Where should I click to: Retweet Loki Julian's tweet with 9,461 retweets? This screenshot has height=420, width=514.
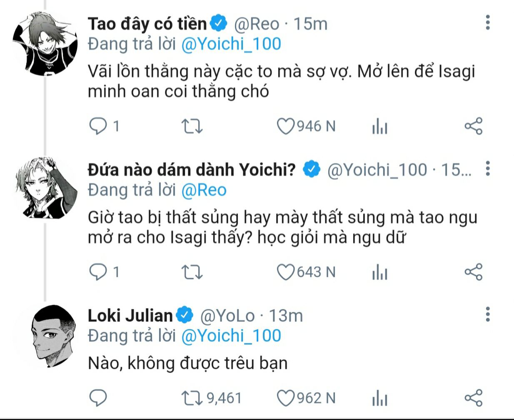(192, 398)
